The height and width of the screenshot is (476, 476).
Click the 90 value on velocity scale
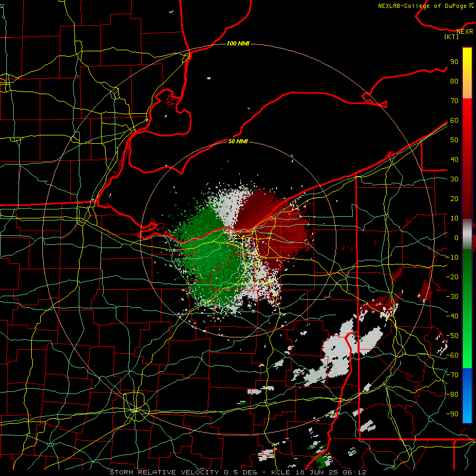coord(454,62)
